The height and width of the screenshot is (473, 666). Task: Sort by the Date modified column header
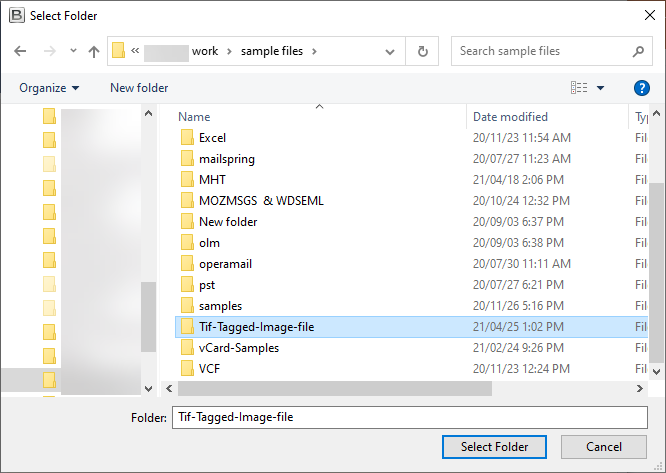point(511,117)
